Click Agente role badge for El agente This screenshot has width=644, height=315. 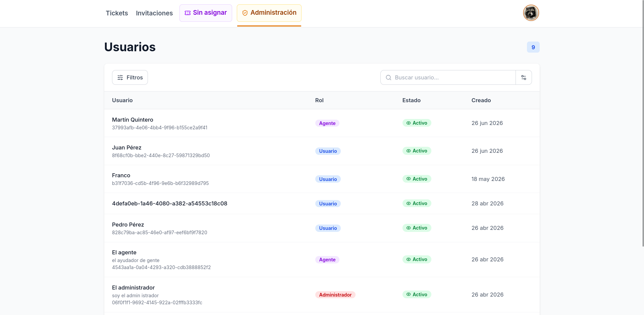coord(327,260)
